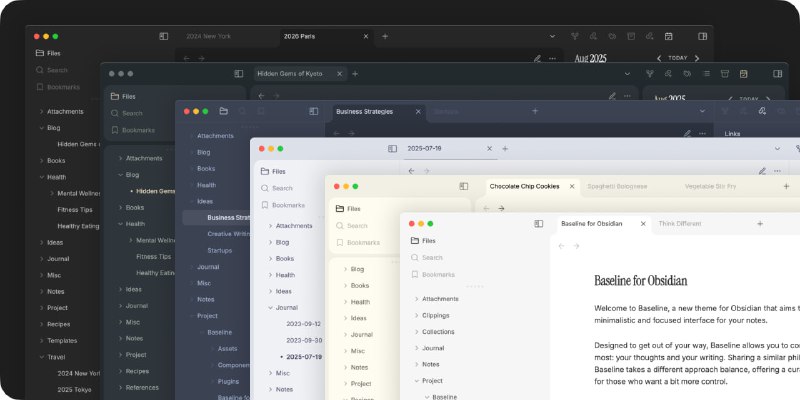Click the edit pencil icon in the 2025-07-19 window
This screenshot has width=800, height=400.
point(762,171)
